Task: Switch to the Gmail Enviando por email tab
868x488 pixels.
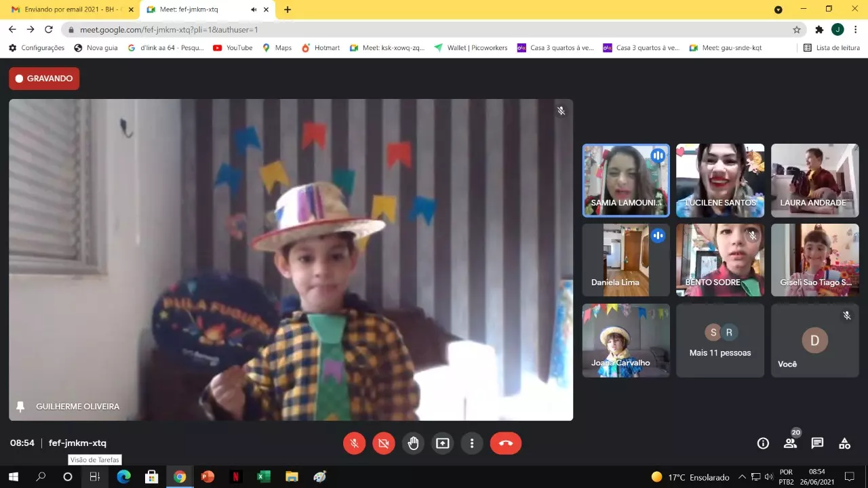Action: [68, 9]
